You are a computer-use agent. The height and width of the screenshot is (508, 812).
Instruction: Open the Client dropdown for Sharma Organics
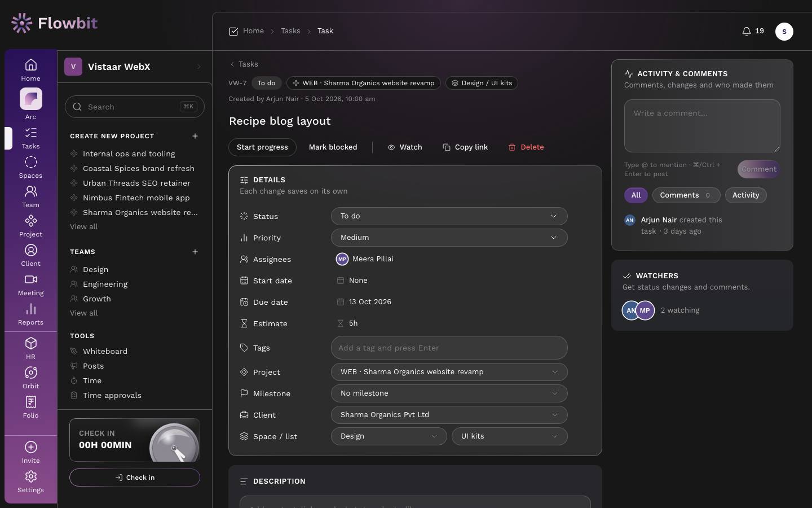pyautogui.click(x=449, y=415)
